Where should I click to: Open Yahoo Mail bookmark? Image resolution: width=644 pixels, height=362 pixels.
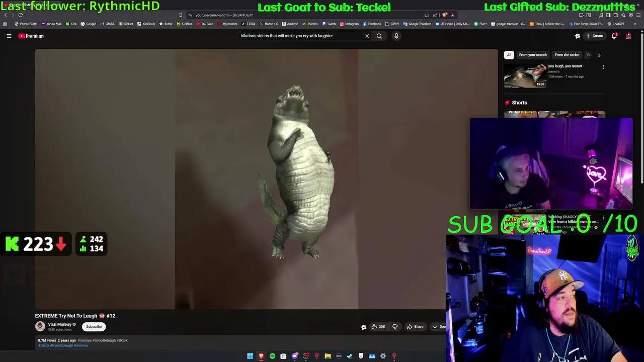point(52,24)
